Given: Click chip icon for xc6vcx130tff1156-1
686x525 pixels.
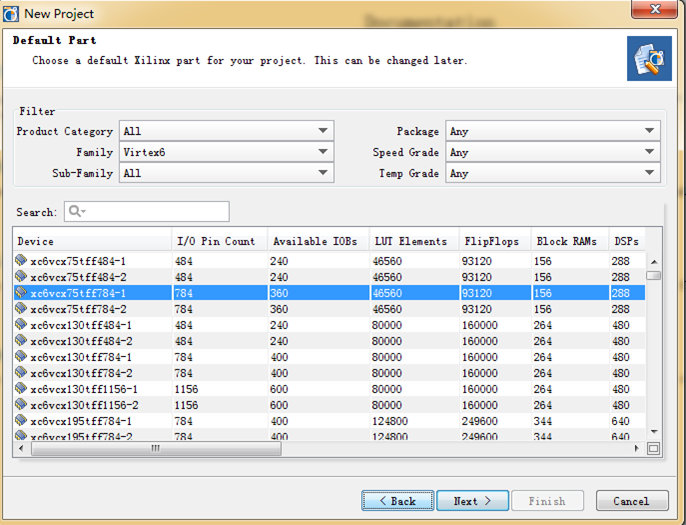Looking at the screenshot, I should pos(21,388).
